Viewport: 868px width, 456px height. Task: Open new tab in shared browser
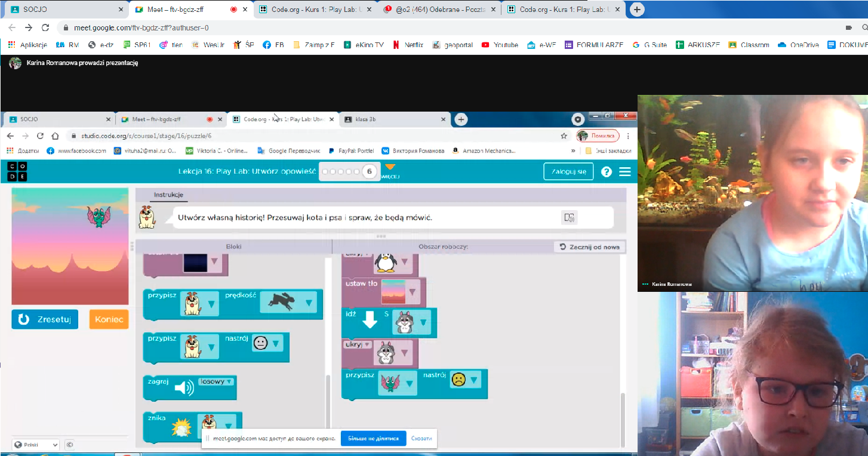[x=461, y=119]
